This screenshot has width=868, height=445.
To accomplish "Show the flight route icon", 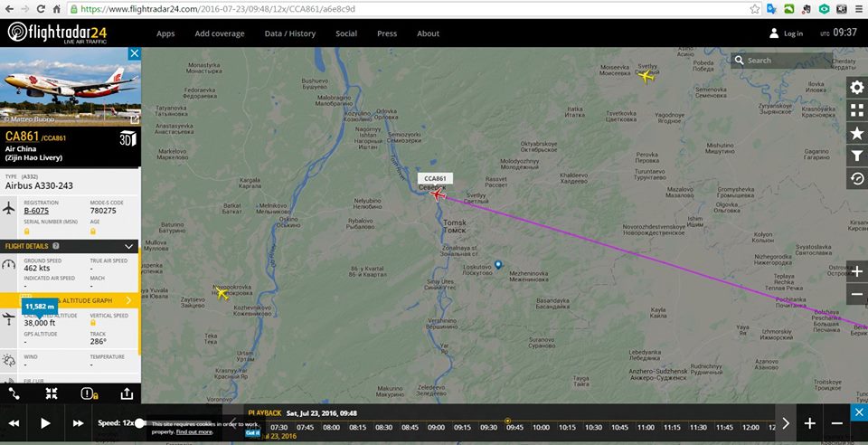I will (14, 393).
